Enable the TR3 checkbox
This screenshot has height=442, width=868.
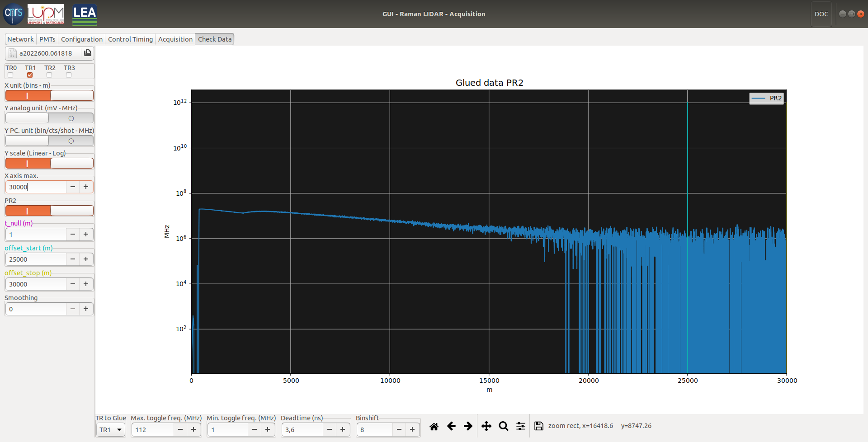[x=69, y=75]
